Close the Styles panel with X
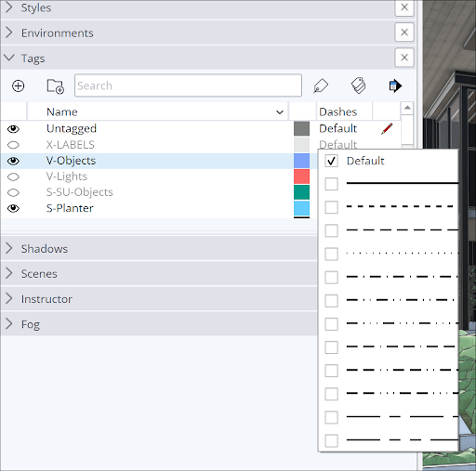The height and width of the screenshot is (471, 476). [x=404, y=7]
